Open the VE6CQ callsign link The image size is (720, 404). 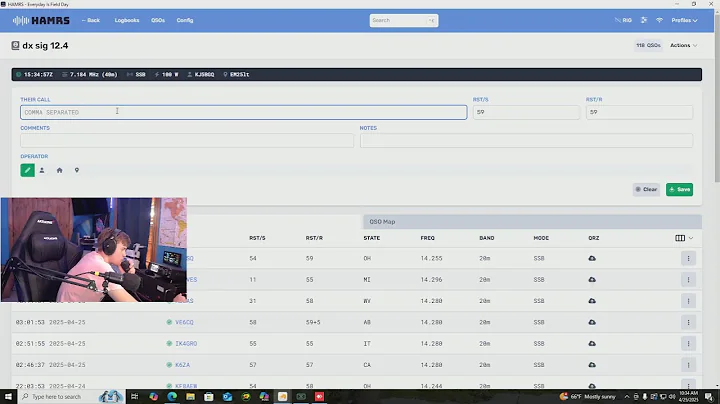point(184,322)
